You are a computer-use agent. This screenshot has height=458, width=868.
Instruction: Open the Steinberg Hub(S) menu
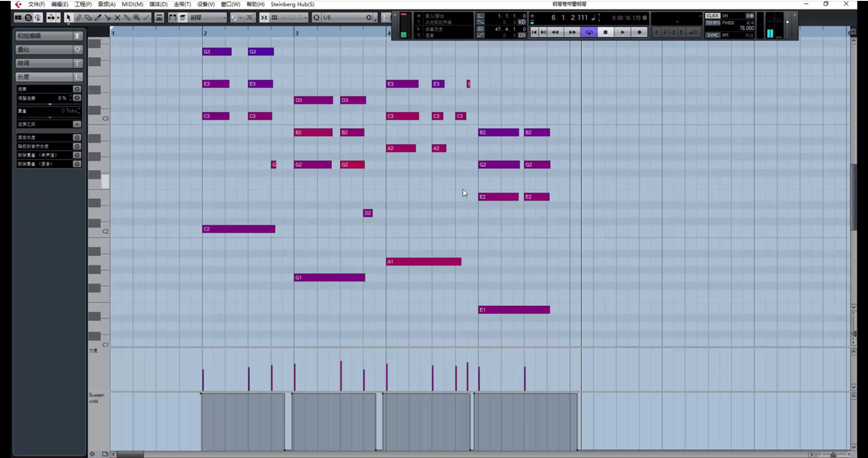(x=292, y=4)
